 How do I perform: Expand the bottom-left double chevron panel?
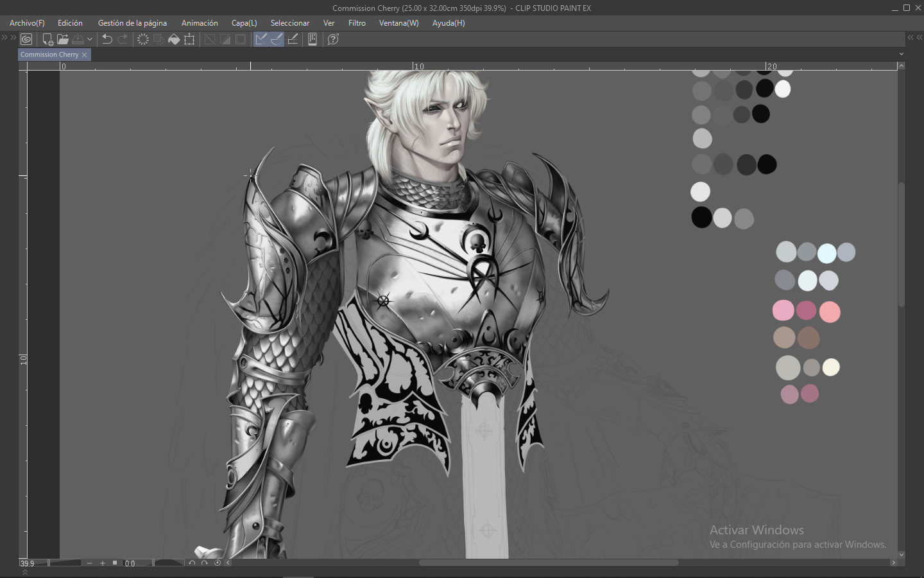tap(25, 572)
